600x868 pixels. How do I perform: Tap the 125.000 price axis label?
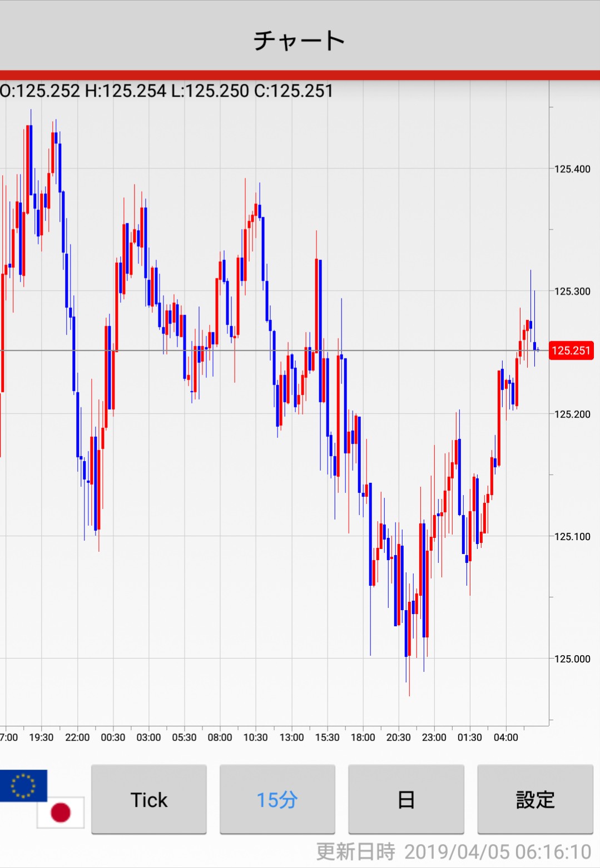click(x=572, y=659)
